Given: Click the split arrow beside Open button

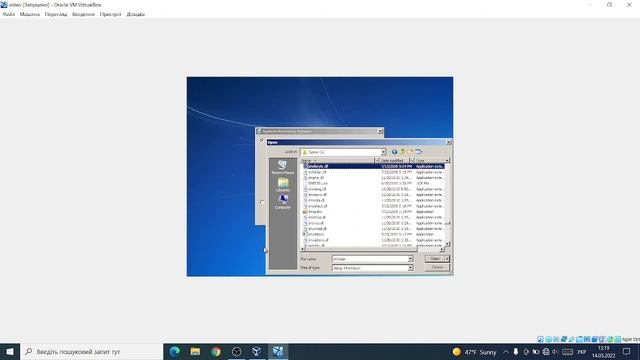Looking at the screenshot, I should click(x=447, y=259).
